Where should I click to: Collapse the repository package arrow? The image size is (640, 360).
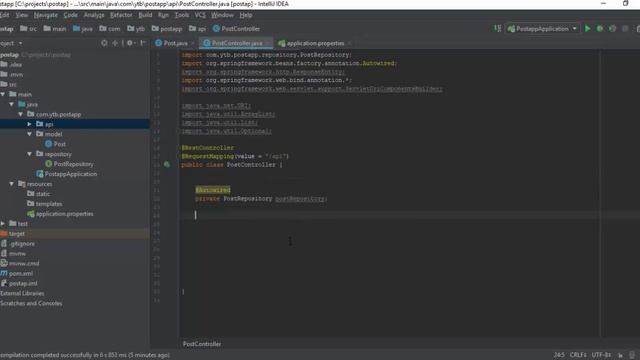tap(29, 154)
